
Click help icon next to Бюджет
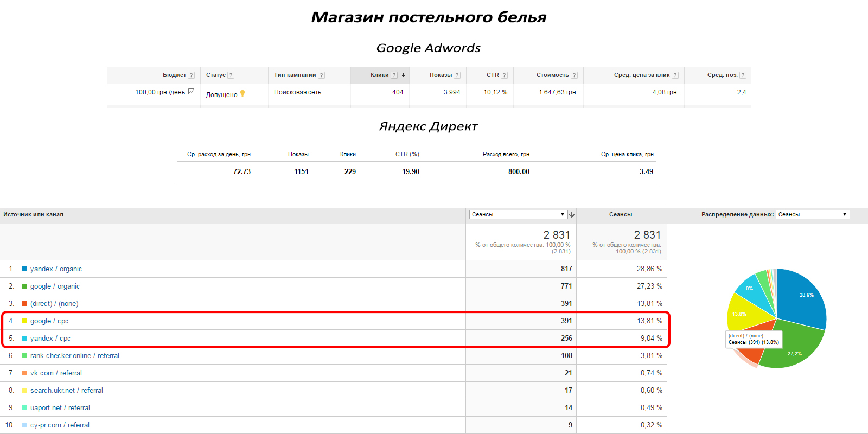click(x=191, y=75)
